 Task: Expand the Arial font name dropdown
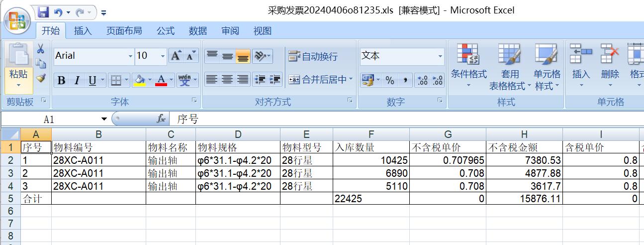[130, 56]
